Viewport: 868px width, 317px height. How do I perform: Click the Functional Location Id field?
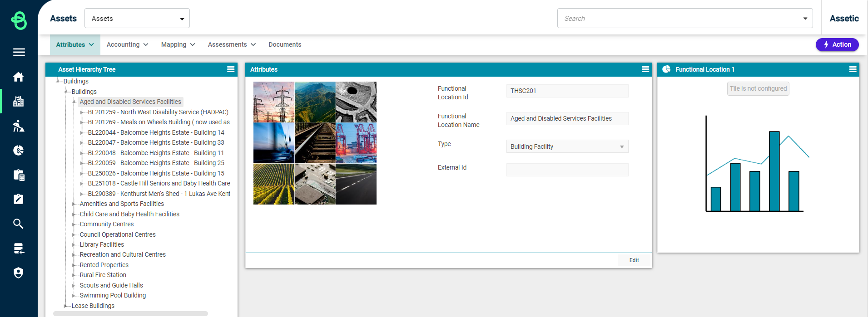[567, 91]
